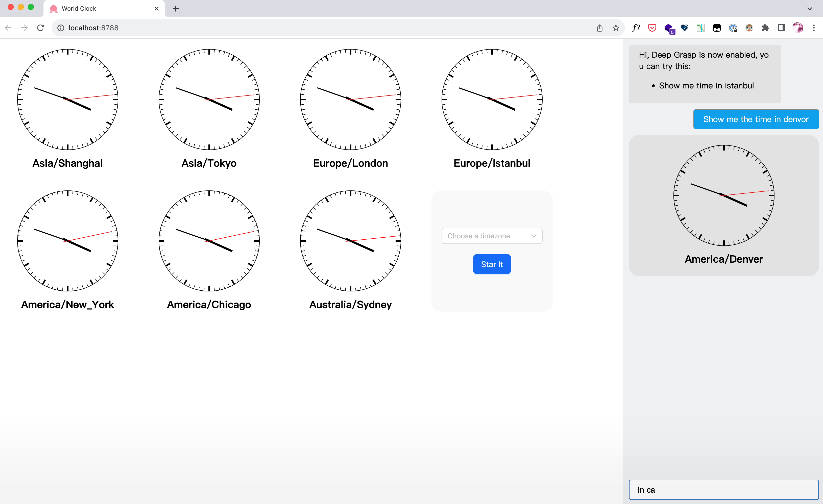The height and width of the screenshot is (504, 823).
Task: Open the Pocket extension icon
Action: click(x=652, y=28)
